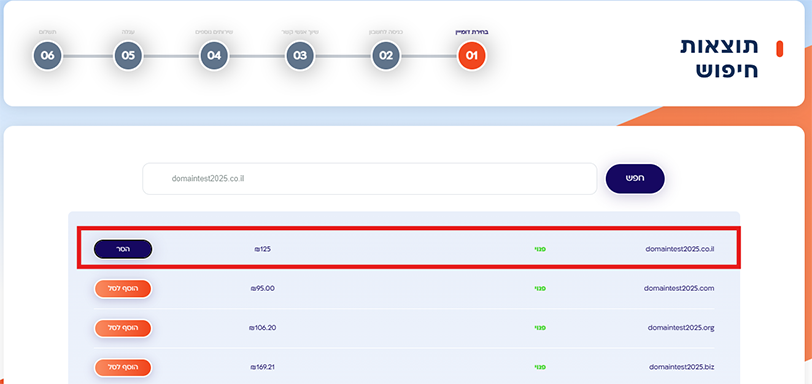
Task: Click 'פנוי' status in domaintest2025.co.il row
Action: (540, 249)
